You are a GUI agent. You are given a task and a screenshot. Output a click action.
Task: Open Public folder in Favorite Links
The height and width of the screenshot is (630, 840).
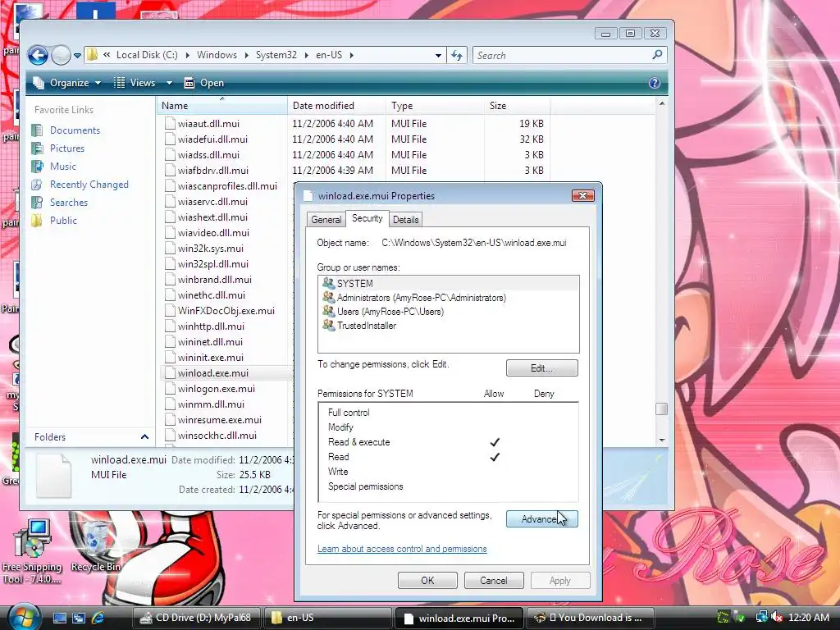[63, 221]
